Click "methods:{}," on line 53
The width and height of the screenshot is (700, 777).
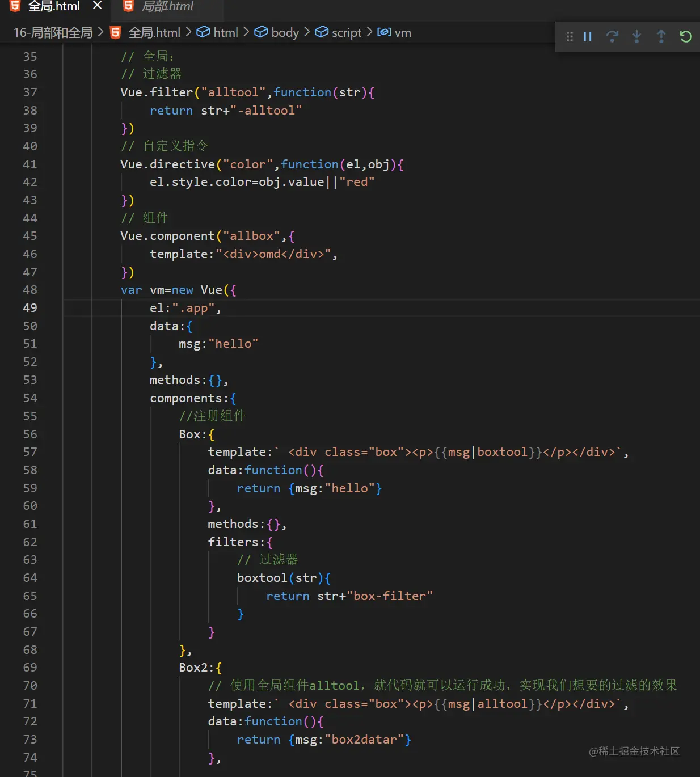tap(189, 380)
